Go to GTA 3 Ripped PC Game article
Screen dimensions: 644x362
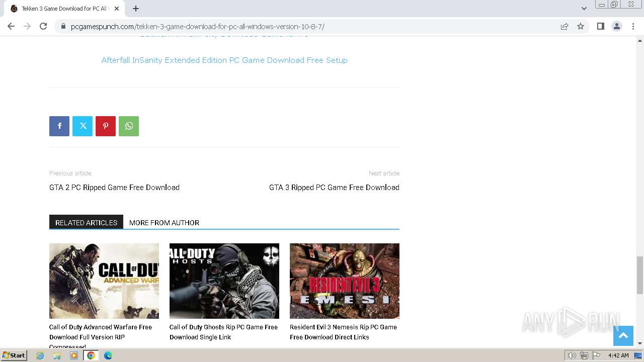(334, 187)
